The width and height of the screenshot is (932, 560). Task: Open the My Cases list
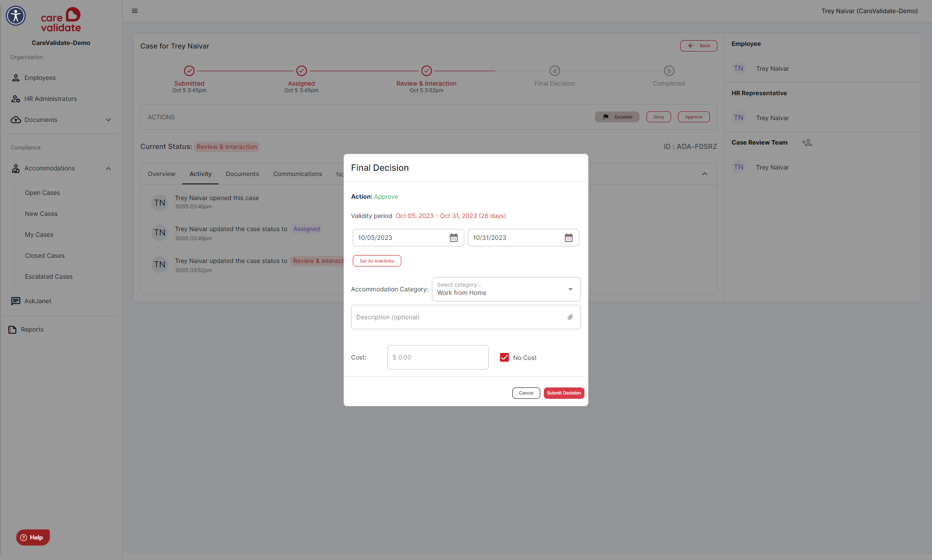39,235
